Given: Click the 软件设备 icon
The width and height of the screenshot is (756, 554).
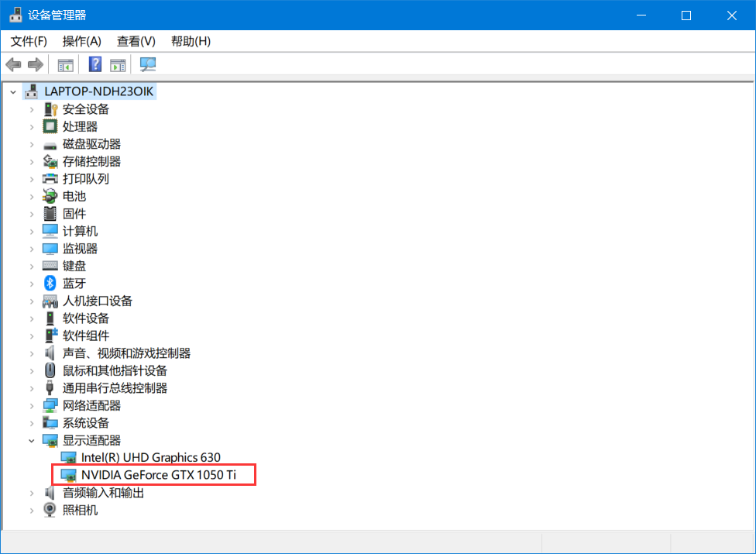Looking at the screenshot, I should coord(50,318).
